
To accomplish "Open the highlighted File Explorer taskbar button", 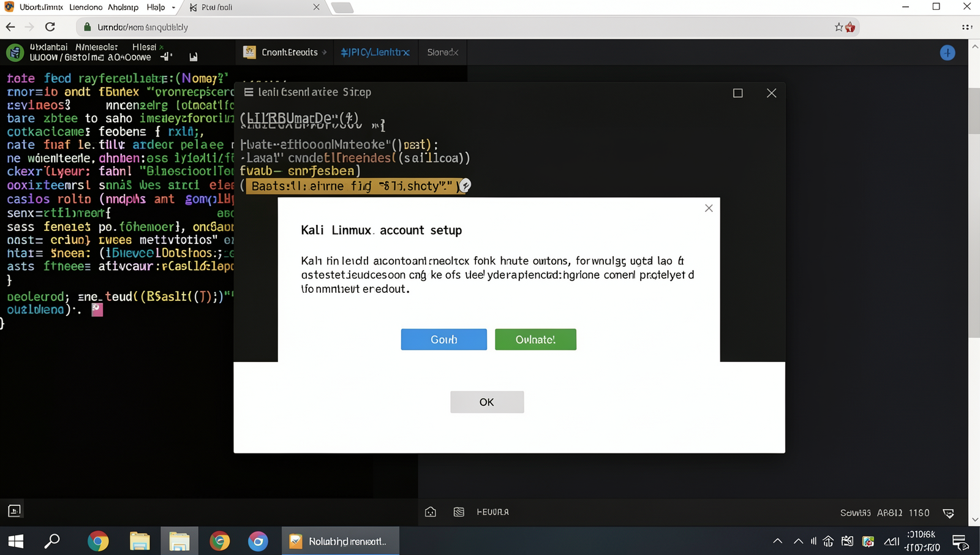I will (x=179, y=541).
